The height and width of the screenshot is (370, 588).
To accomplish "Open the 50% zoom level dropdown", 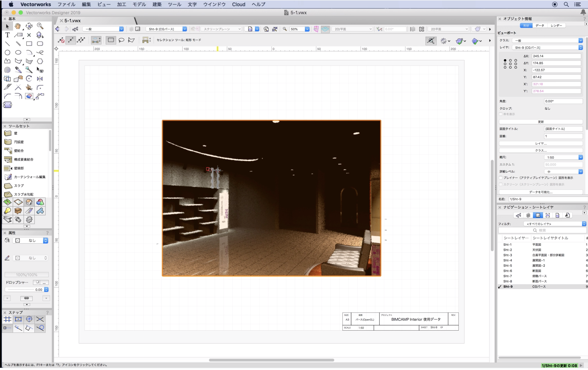I will (x=299, y=29).
